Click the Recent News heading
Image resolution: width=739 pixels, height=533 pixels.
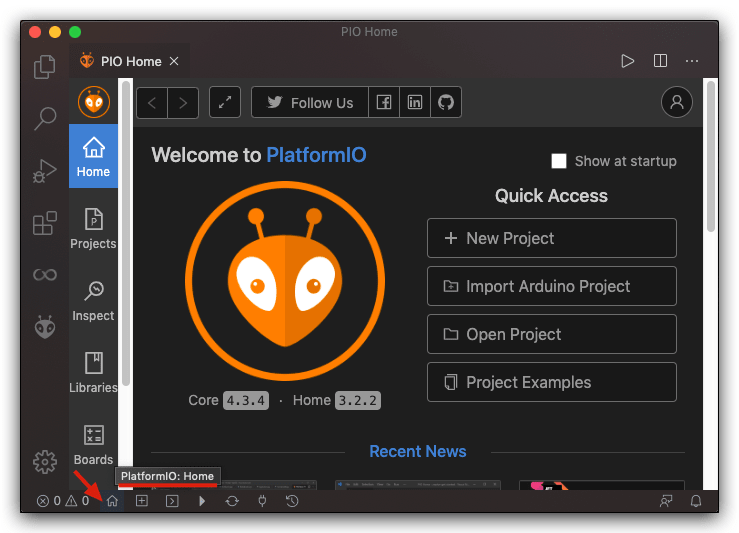(x=418, y=451)
